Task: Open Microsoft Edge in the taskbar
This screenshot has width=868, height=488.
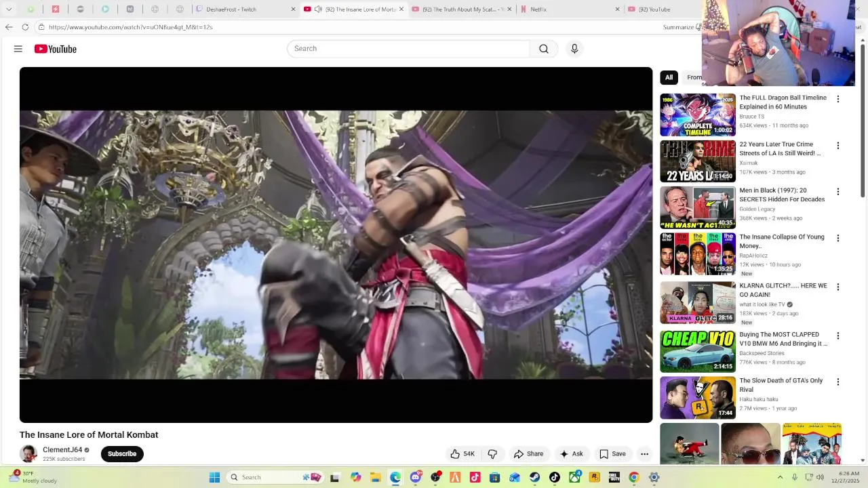Action: pos(395,477)
